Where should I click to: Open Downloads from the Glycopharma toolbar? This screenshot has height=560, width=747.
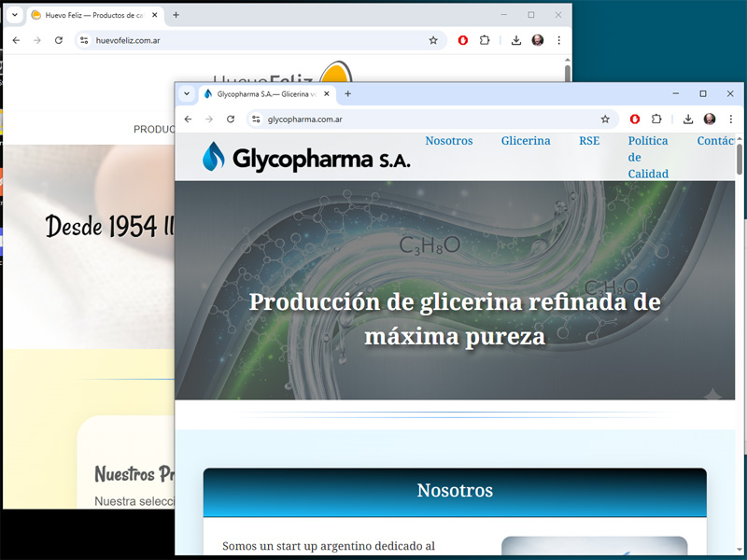coord(689,119)
